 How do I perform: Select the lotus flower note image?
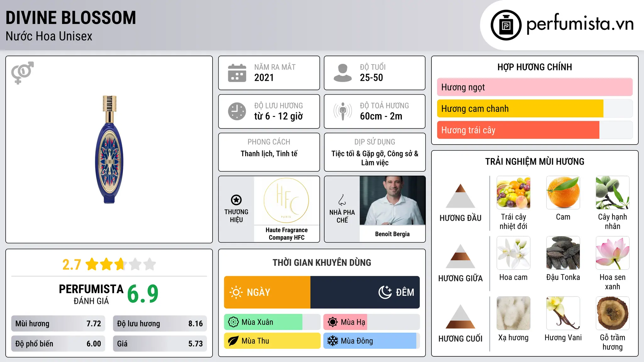point(613,253)
